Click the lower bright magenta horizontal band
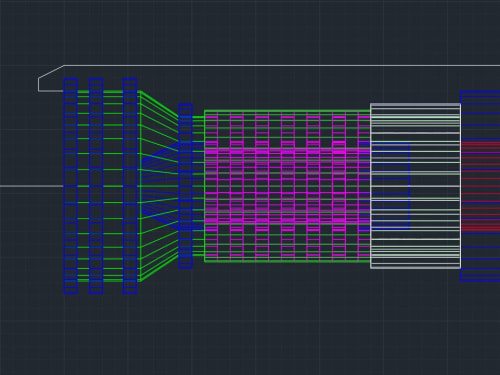Image resolution: width=500 pixels, height=375 pixels. click(x=287, y=220)
